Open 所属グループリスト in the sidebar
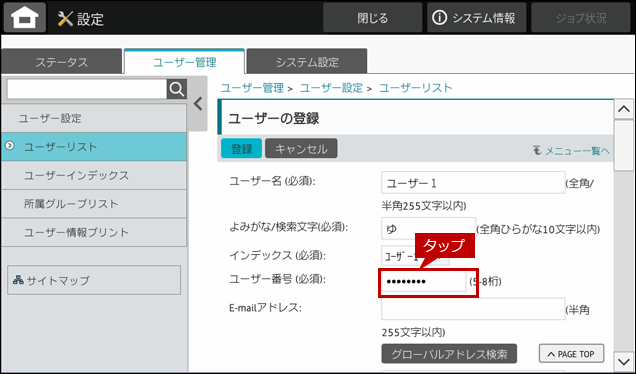The height and width of the screenshot is (374, 636). [94, 204]
